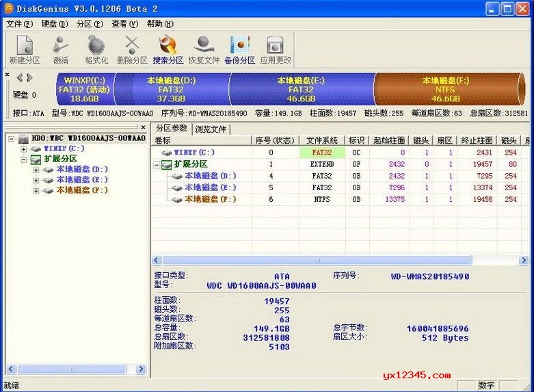Click the DiskGenius title bar app icon
The image size is (534, 392).
(x=8, y=8)
